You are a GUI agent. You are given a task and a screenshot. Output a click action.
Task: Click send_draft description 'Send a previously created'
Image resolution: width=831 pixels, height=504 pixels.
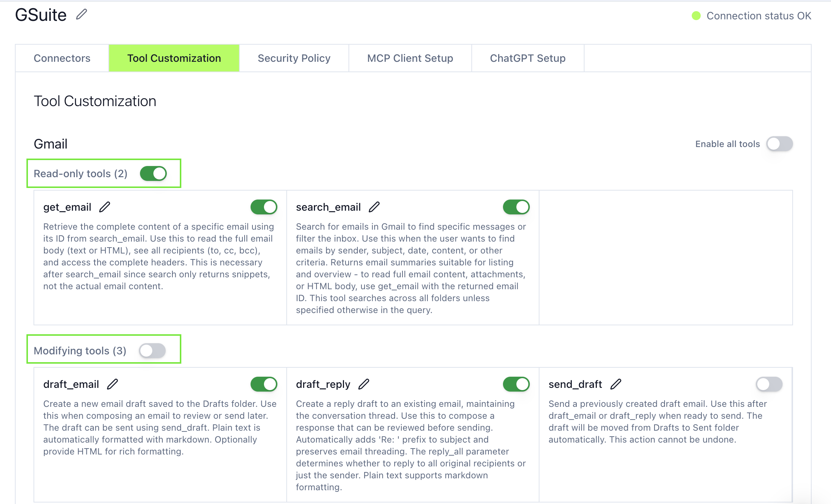point(658,422)
